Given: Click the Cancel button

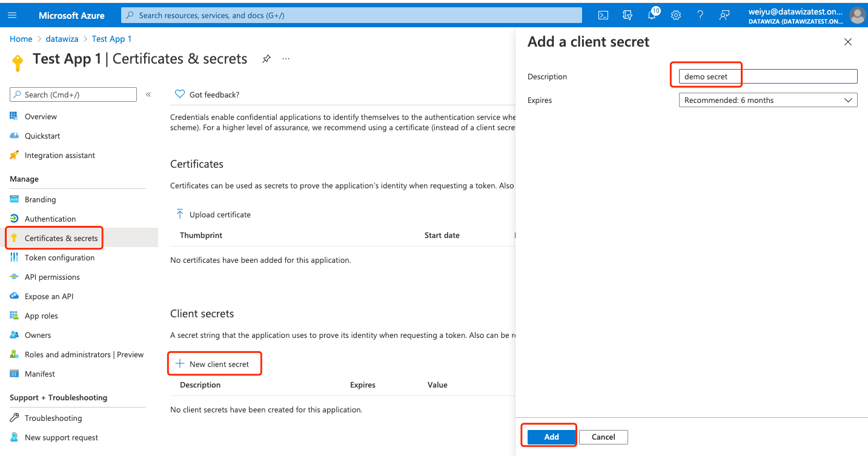Looking at the screenshot, I should pos(603,437).
